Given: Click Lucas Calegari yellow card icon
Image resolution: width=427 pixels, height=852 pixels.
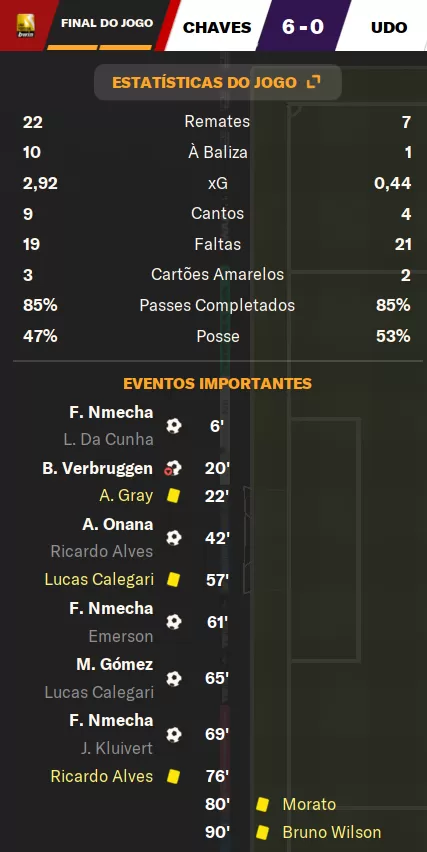Looking at the screenshot, I should coord(173,580).
